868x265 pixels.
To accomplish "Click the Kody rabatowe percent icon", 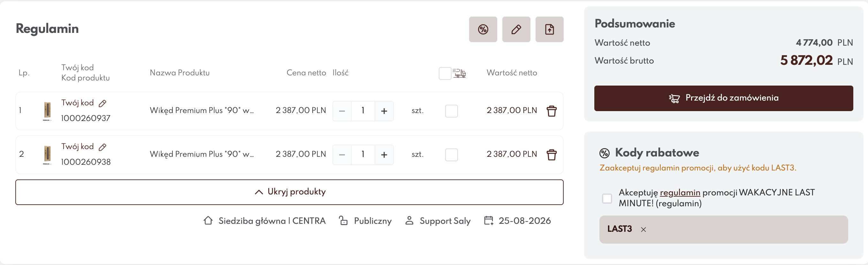I will click(x=605, y=153).
